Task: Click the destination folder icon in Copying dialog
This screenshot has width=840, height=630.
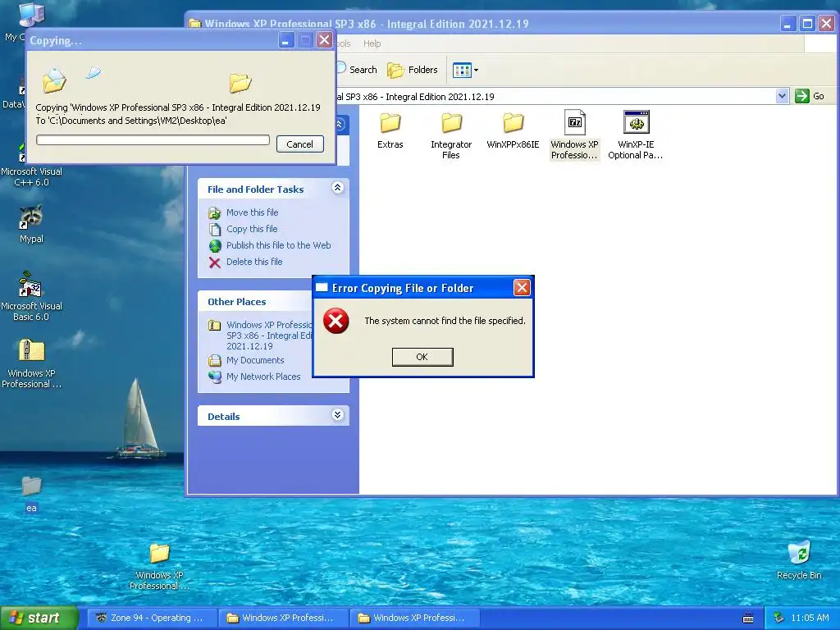Action: [240, 83]
